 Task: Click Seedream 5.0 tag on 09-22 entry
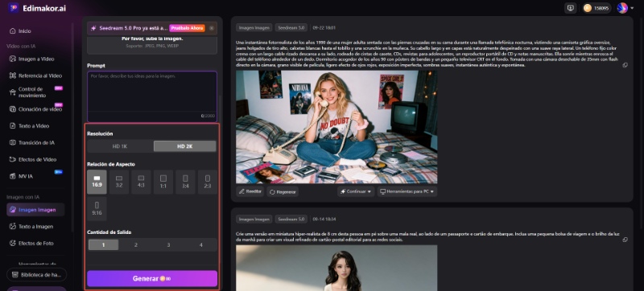(291, 28)
